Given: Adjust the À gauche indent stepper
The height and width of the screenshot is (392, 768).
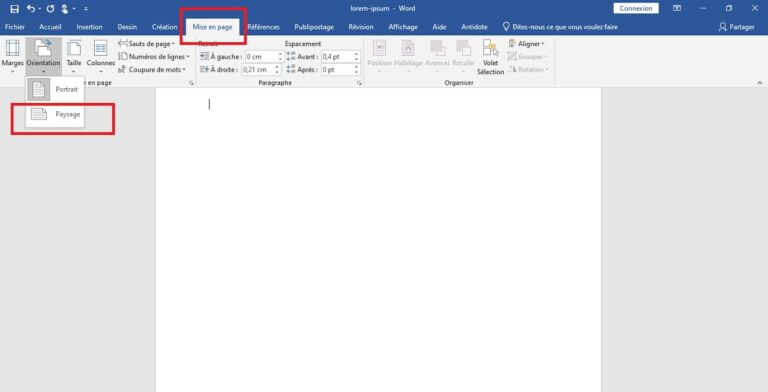Looking at the screenshot, I should coord(280,57).
